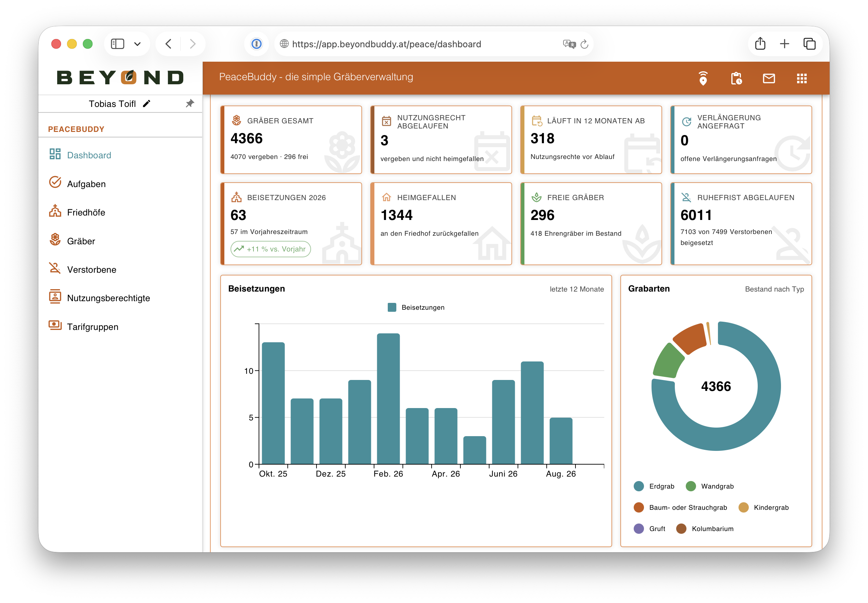This screenshot has width=868, height=603.
Task: Toggle the sidebar pin icon
Action: [x=190, y=103]
